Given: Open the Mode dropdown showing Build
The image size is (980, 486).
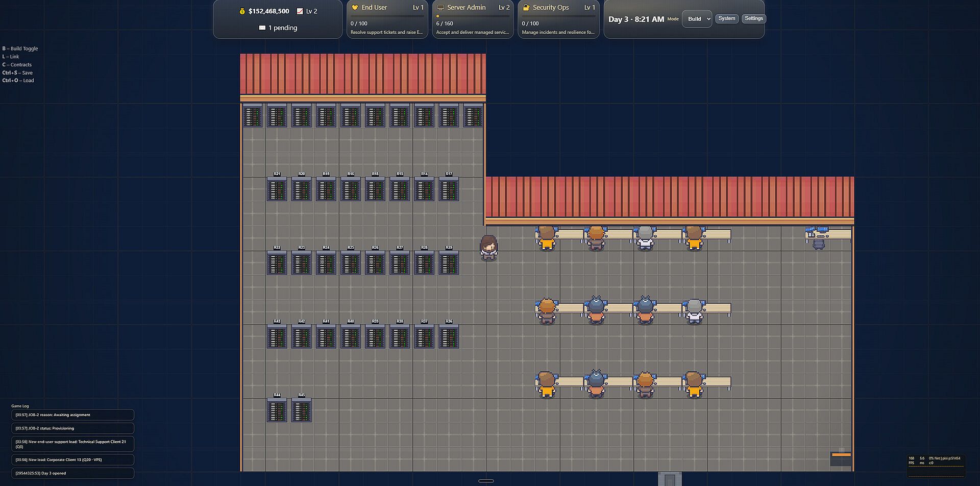Looking at the screenshot, I should tap(697, 19).
